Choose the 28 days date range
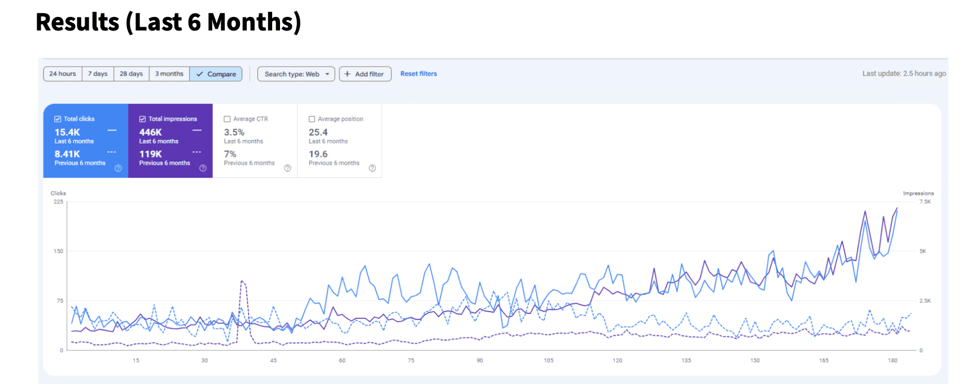980x385 pixels. [x=131, y=74]
